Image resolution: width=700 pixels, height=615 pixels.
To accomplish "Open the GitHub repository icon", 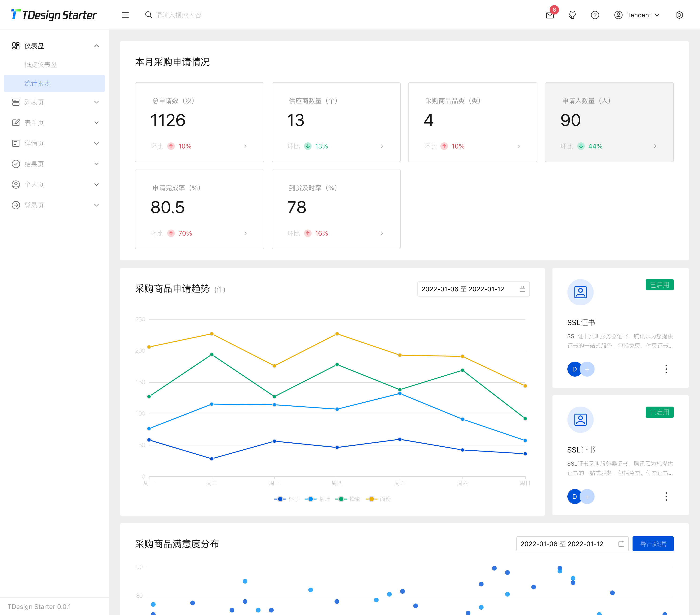I will coord(572,15).
